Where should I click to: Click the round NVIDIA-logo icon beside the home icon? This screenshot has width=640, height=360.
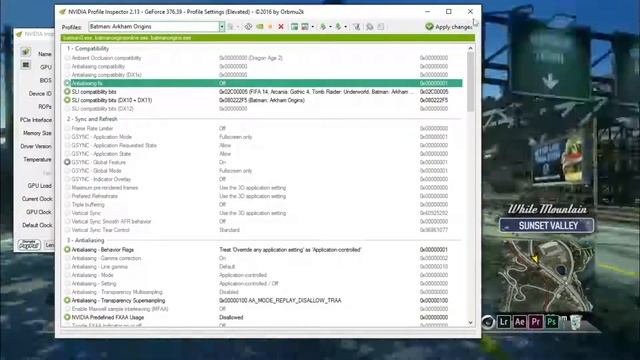248,27
